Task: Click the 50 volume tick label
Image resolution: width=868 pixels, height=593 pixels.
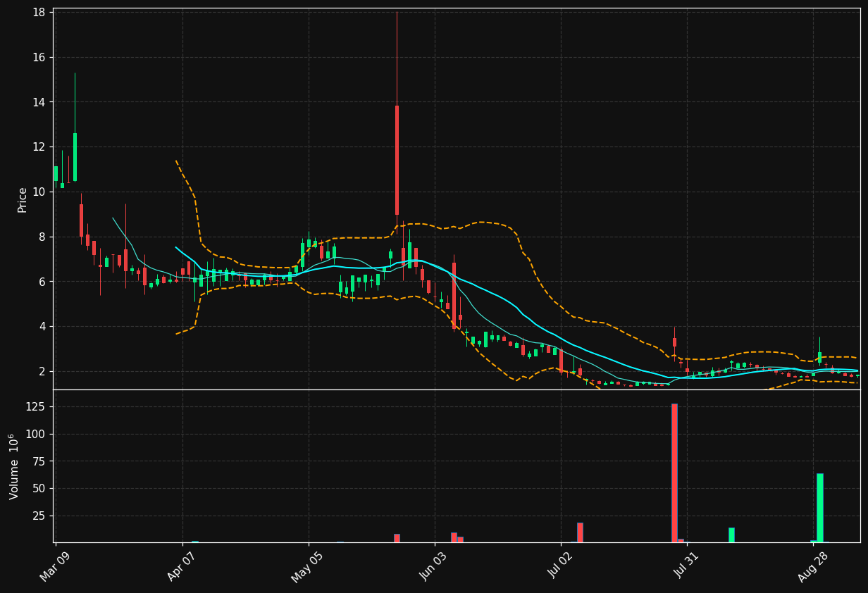Action: coord(39,489)
